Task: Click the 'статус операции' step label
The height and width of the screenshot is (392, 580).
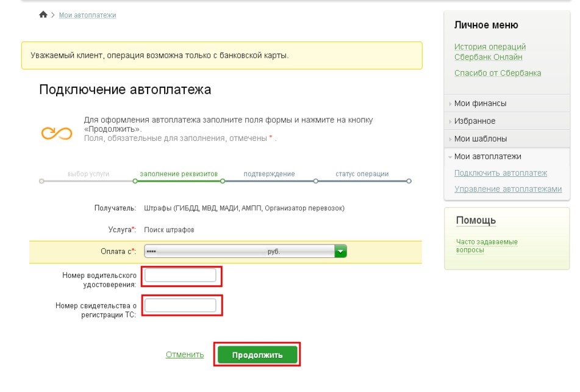Action: click(x=362, y=174)
